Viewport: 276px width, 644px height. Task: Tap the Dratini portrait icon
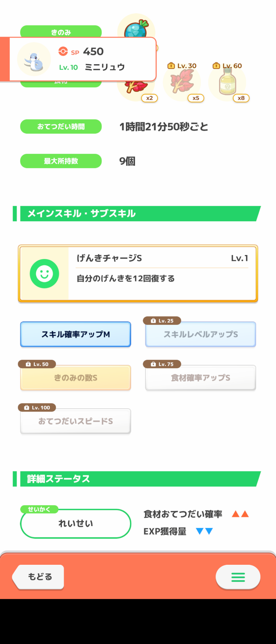point(34,59)
